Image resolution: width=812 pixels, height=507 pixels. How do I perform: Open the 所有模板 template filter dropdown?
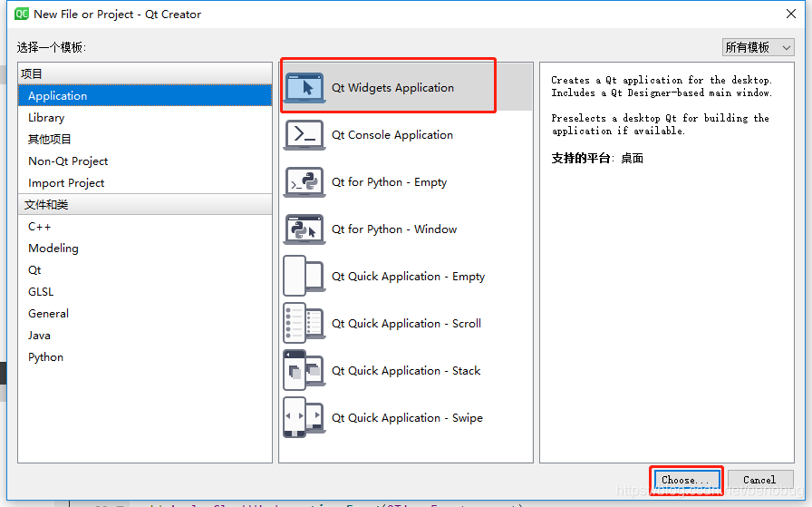[x=759, y=47]
